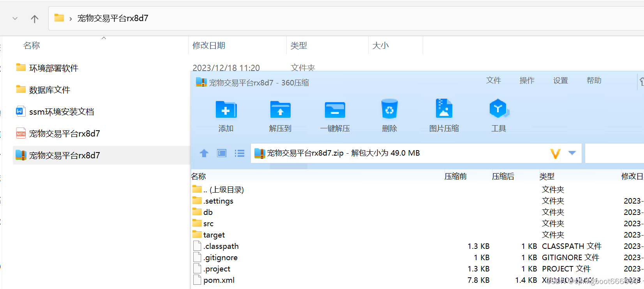This screenshot has height=289, width=644.
Task: Click the 2023/12/18 11:20 date cell
Action: coord(226,68)
